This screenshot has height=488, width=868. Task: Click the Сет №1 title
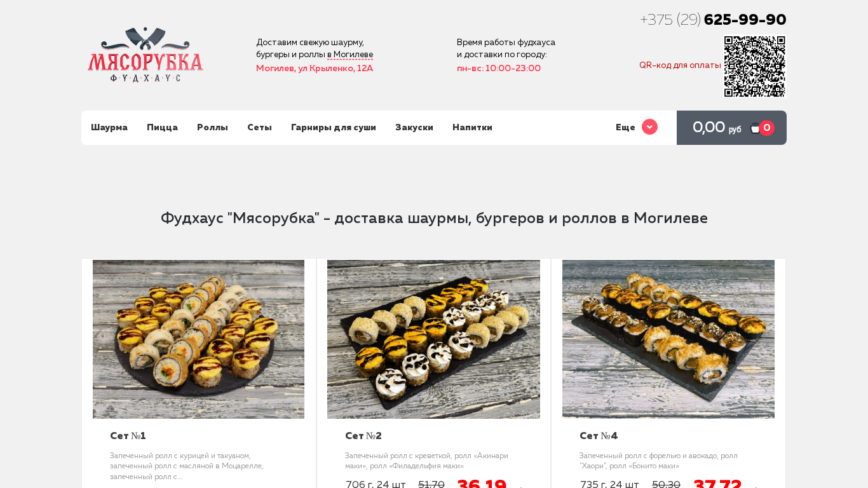coord(128,436)
